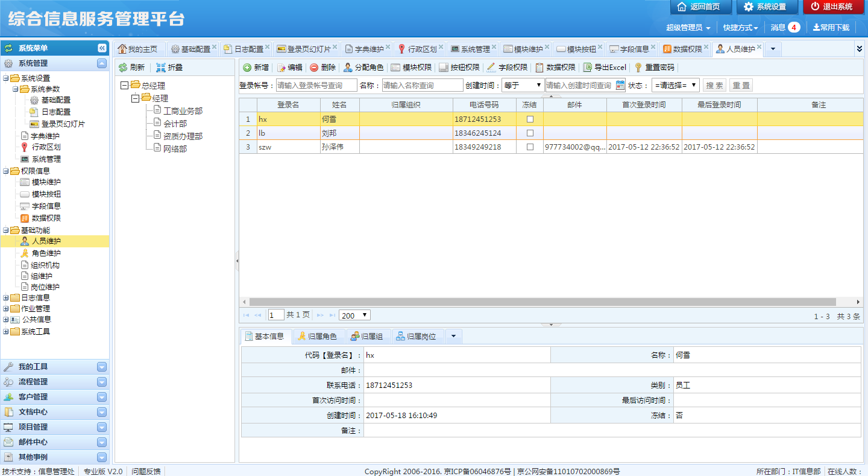Image resolution: width=868 pixels, height=476 pixels.
Task: Collapse sidebar with double-arrow icon
Action: coord(102,48)
